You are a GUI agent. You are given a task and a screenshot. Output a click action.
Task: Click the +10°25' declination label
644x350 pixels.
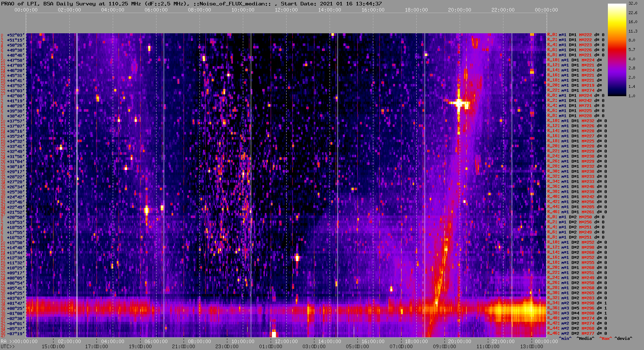(15, 268)
